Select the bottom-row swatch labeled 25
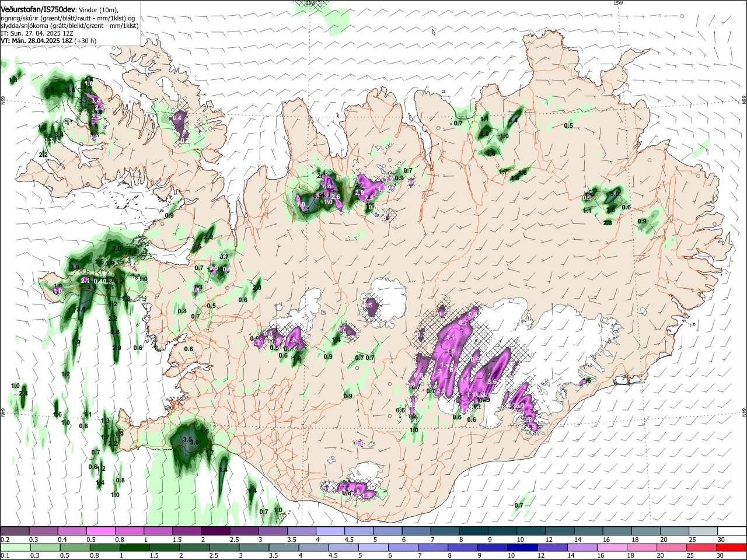Screen dimensions: 747x560 pos(701,547)
